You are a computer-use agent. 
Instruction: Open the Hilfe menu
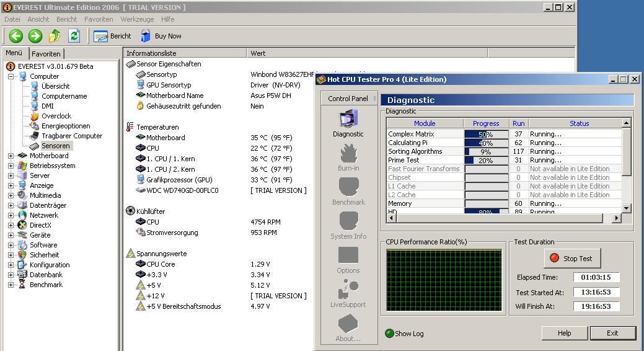pyautogui.click(x=167, y=19)
